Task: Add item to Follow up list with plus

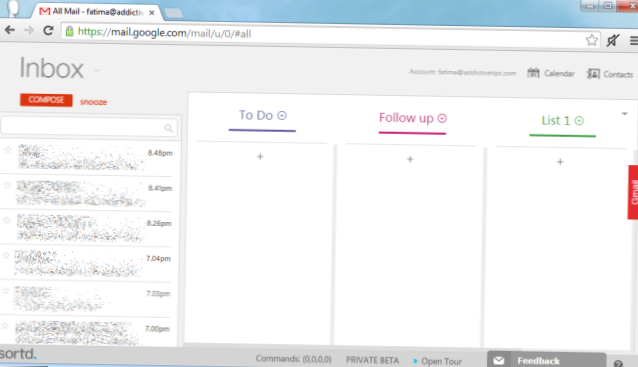Action: [x=410, y=159]
